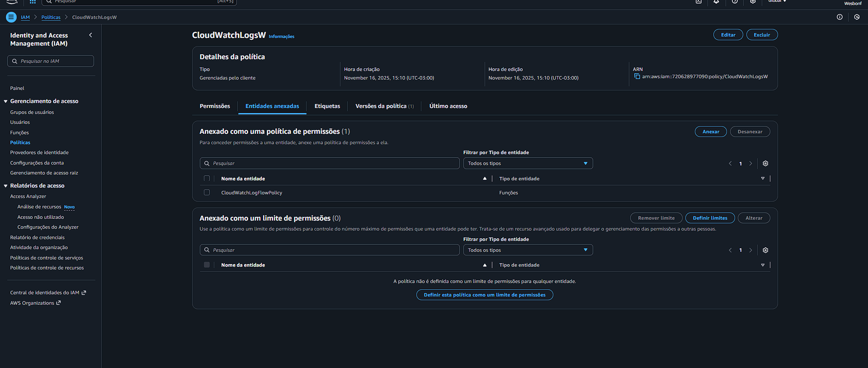868x368 pixels.
Task: Collapse the Gerenciamento de acesso section
Action: pos(5,101)
